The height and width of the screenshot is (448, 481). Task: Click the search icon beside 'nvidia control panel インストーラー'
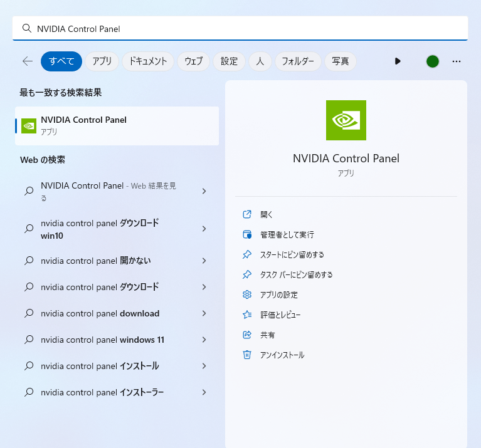click(29, 392)
